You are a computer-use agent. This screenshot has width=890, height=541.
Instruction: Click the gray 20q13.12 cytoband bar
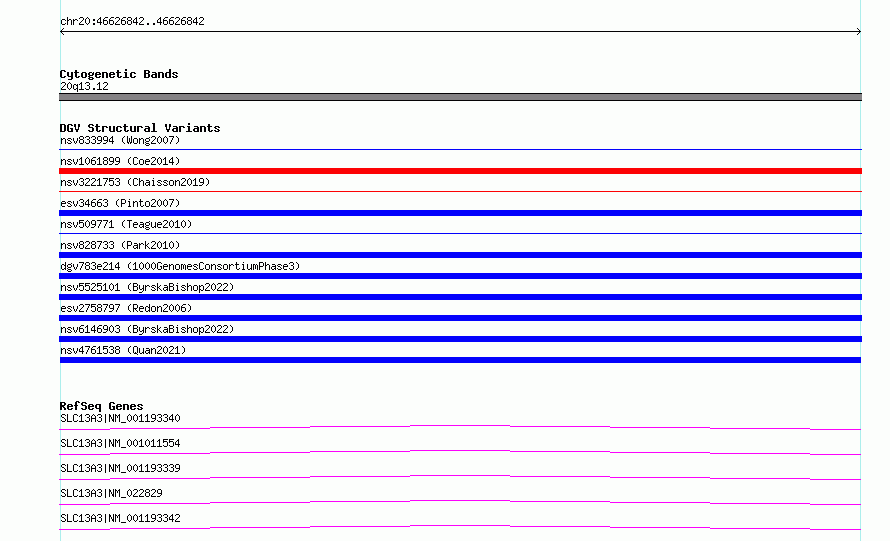click(460, 97)
